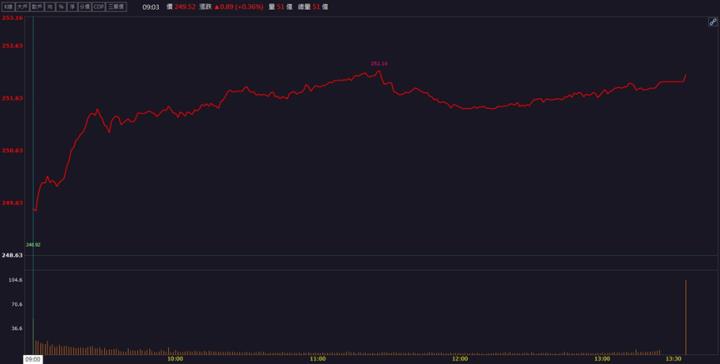Click the 252.16 peak price label
This screenshot has height=364, width=720.
(379, 64)
